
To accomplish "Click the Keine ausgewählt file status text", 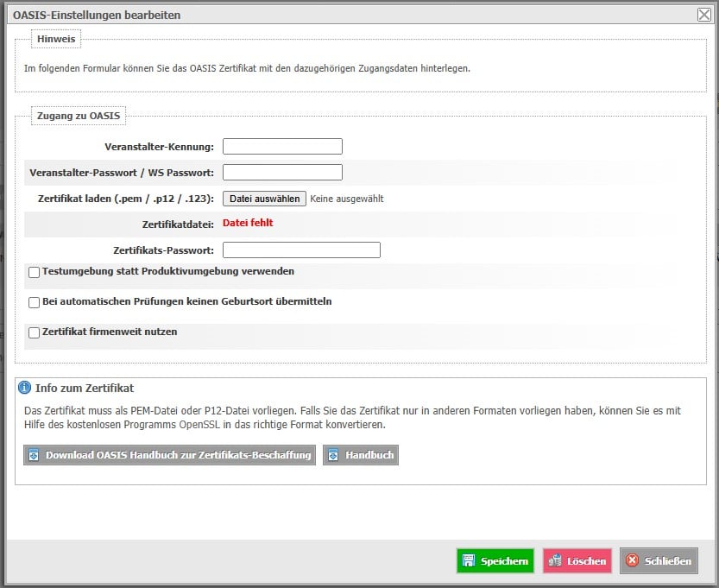I will click(x=347, y=199).
